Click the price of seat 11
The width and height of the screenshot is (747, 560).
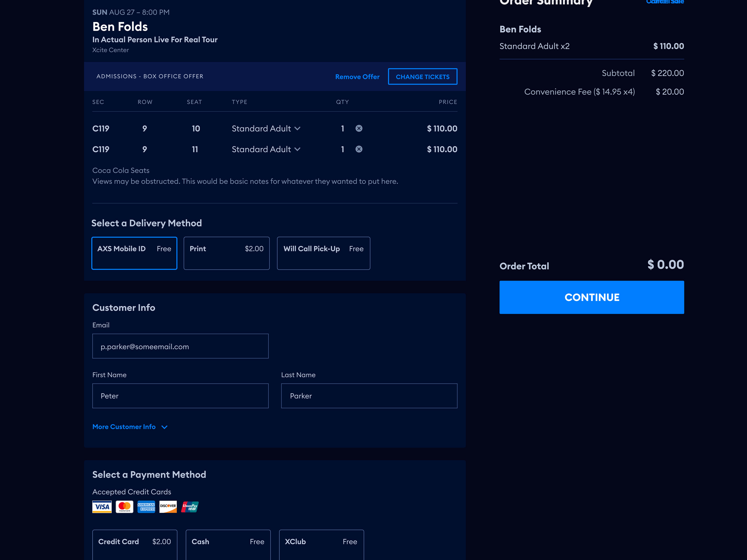[x=442, y=149]
